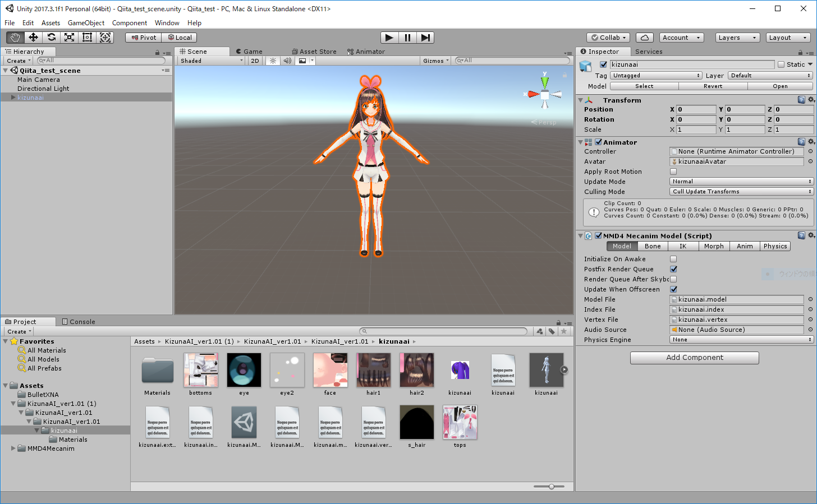Image resolution: width=817 pixels, height=504 pixels.
Task: Select the Rotate tool
Action: click(x=51, y=37)
